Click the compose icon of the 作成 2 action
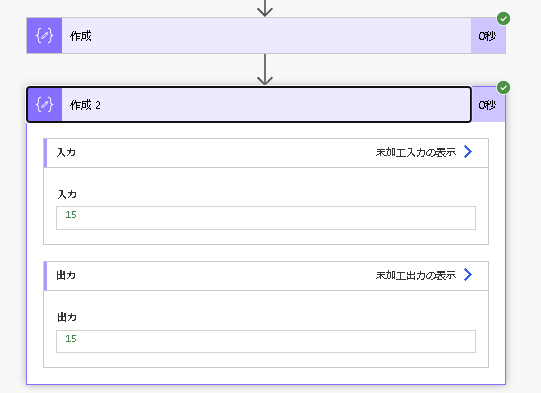The width and height of the screenshot is (541, 393). (45, 105)
